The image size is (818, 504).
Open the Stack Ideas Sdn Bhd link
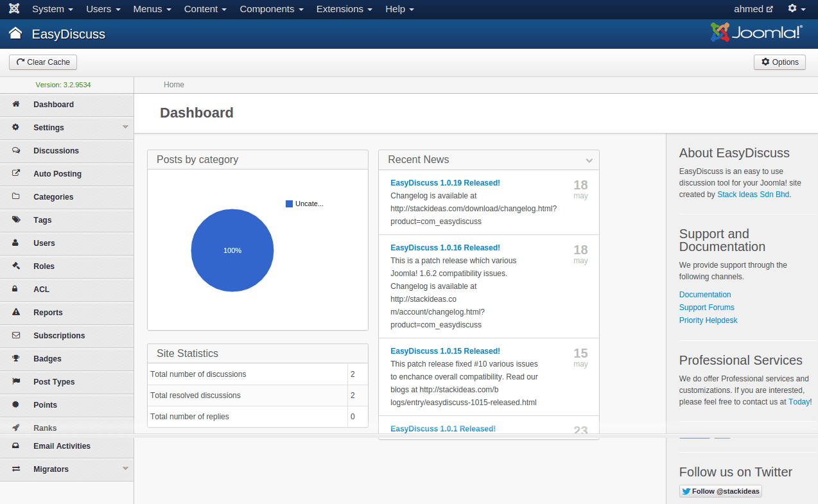coord(753,195)
